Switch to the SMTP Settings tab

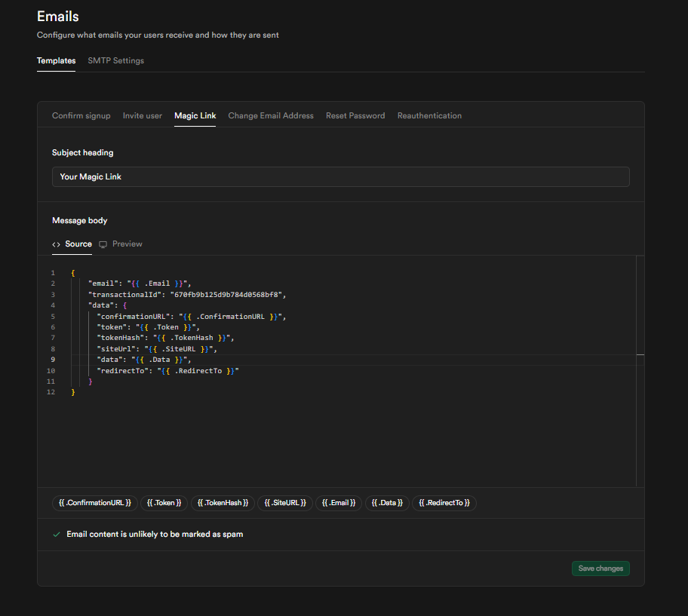[x=115, y=60]
